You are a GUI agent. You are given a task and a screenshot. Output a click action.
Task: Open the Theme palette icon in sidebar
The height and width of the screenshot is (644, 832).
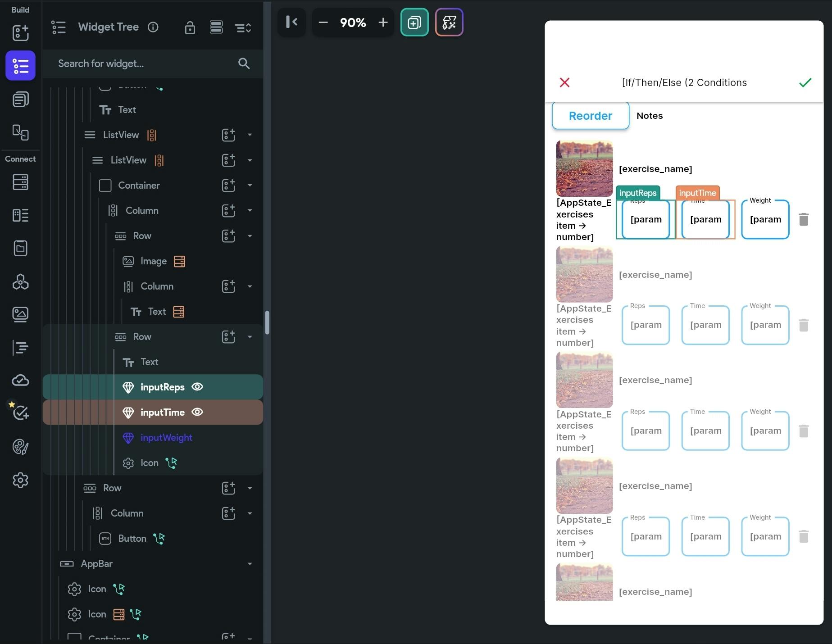click(20, 447)
